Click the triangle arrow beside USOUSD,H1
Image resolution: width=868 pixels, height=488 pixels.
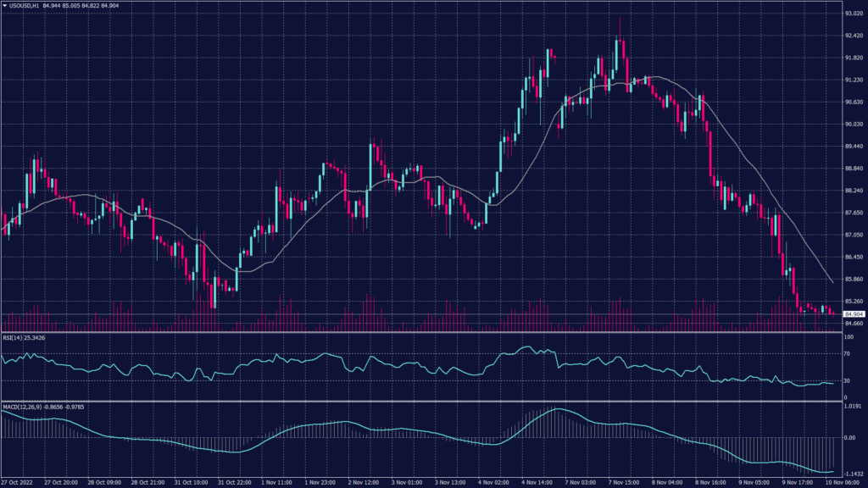4,5
